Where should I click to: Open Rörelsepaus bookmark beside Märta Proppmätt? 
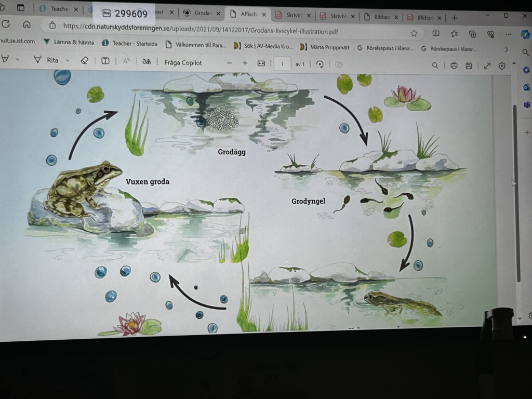[x=385, y=48]
